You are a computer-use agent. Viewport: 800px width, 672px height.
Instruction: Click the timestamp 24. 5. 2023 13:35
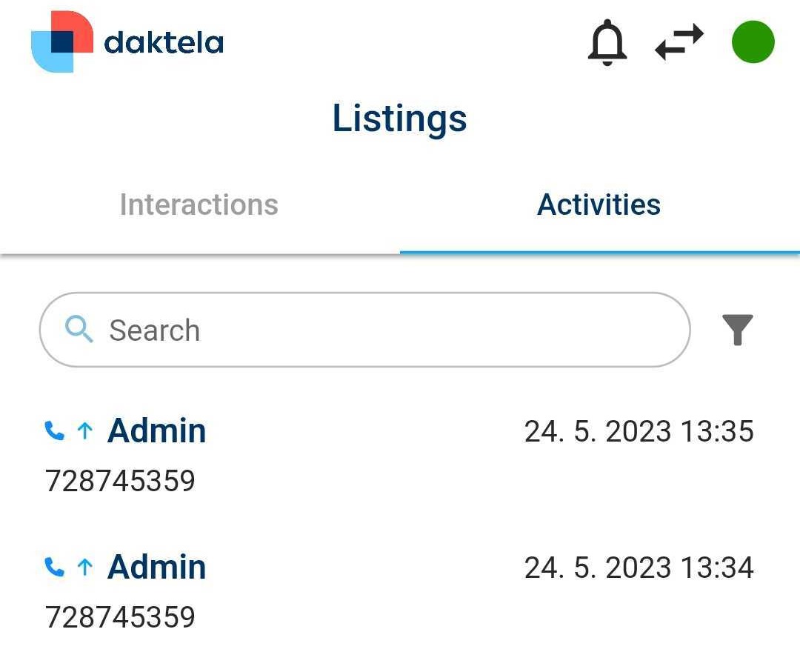pyautogui.click(x=639, y=430)
